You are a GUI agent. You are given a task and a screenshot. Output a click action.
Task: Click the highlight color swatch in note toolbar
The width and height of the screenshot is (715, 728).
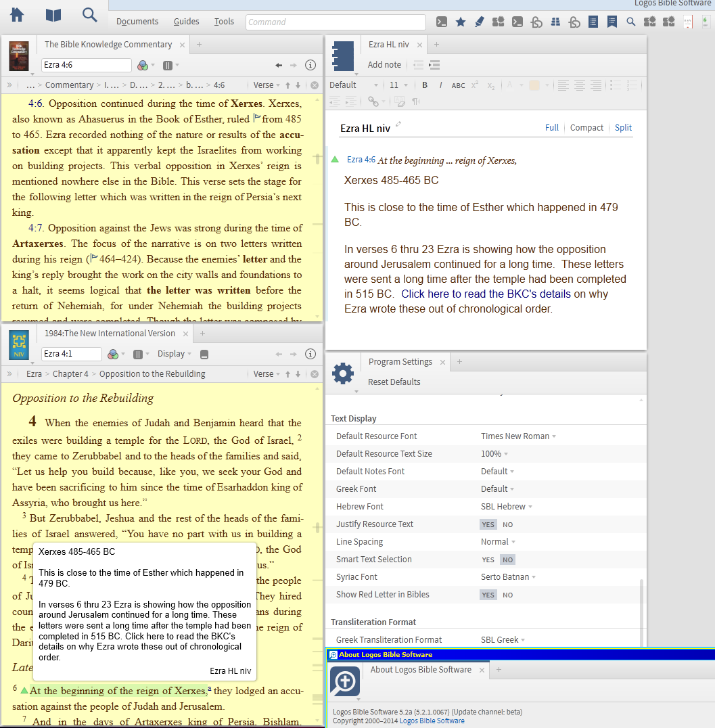[x=534, y=85]
